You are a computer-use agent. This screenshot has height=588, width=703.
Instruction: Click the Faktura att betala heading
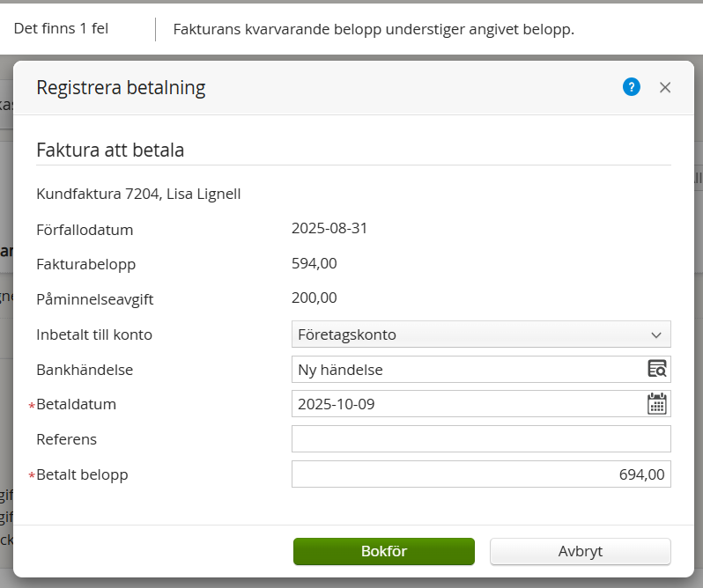coord(110,150)
